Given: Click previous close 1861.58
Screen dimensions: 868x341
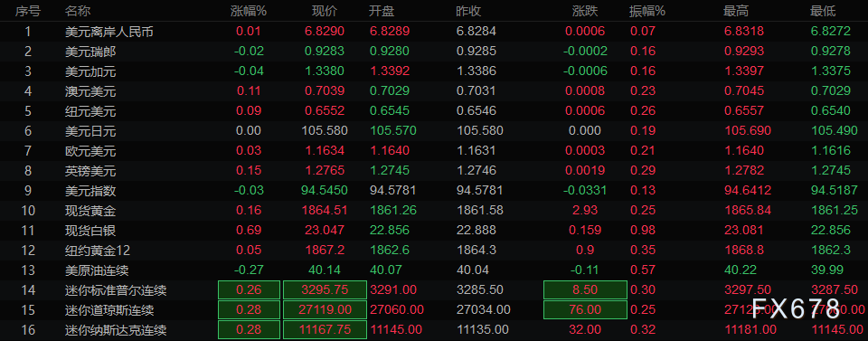Looking at the screenshot, I should coord(480,211).
